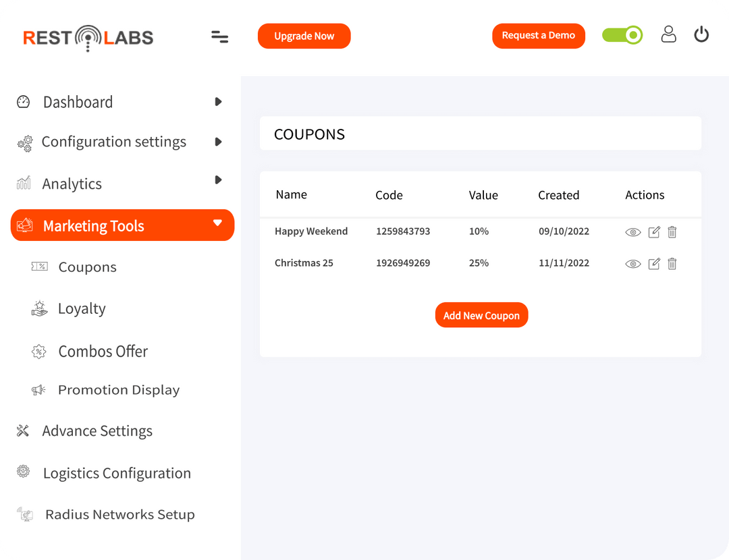Open Promotion Display megaphone icon
The height and width of the screenshot is (560, 729).
click(x=38, y=390)
